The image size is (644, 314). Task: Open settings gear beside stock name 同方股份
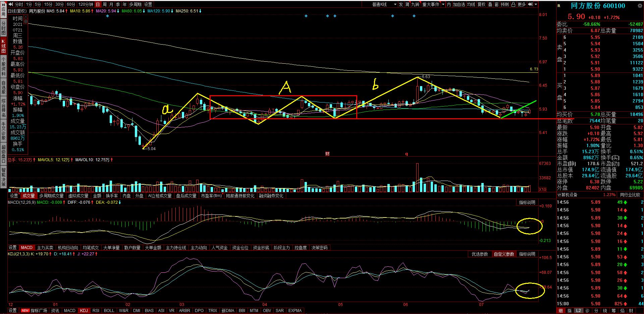[x=639, y=6]
